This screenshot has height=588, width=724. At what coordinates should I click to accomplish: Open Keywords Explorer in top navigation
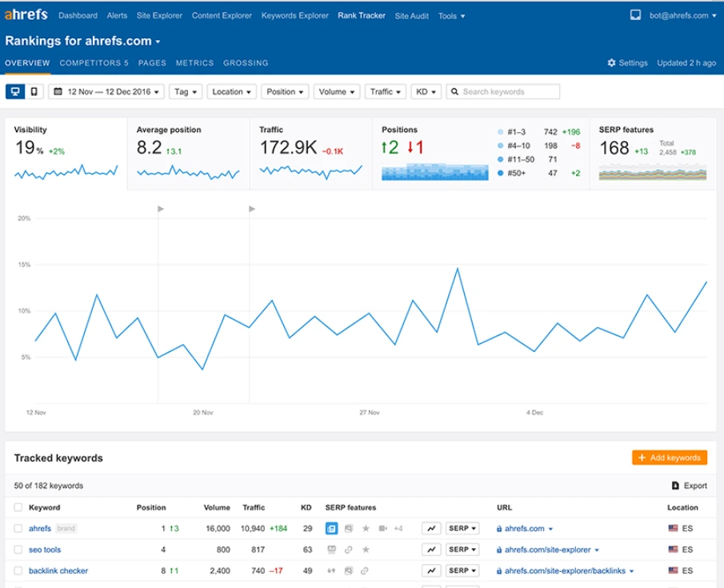point(294,15)
